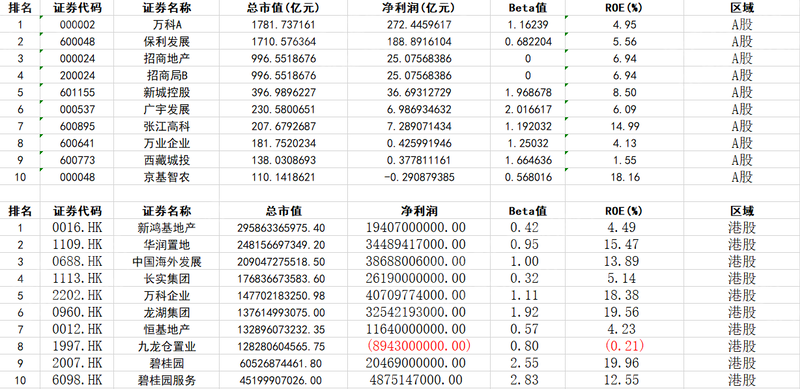The width and height of the screenshot is (800, 389).
Task: Select stock code cell 000002
Action: (77, 25)
